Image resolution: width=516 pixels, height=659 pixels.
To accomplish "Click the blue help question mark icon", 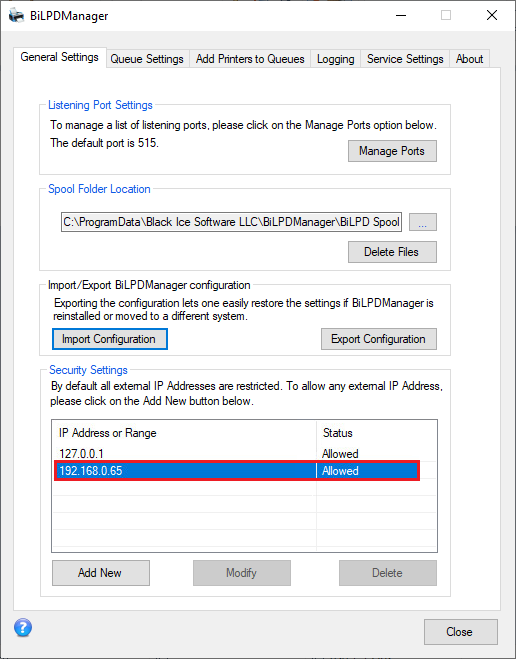I will tap(23, 627).
